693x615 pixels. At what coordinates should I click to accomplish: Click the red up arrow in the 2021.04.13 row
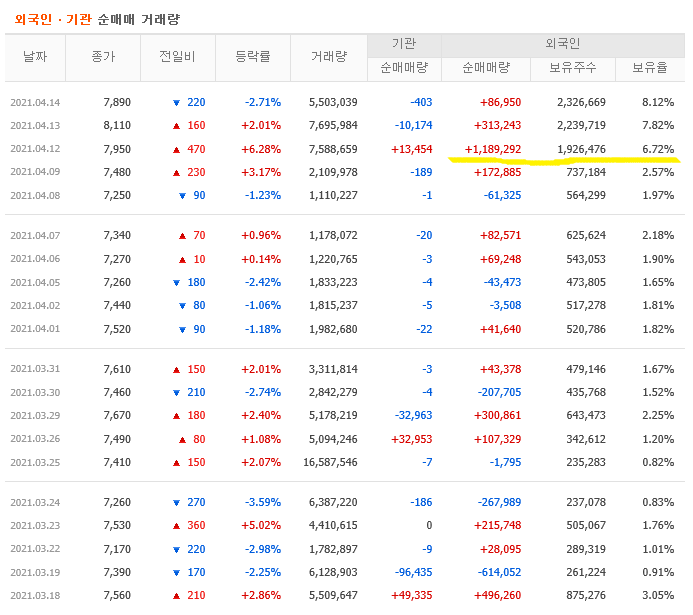click(176, 125)
